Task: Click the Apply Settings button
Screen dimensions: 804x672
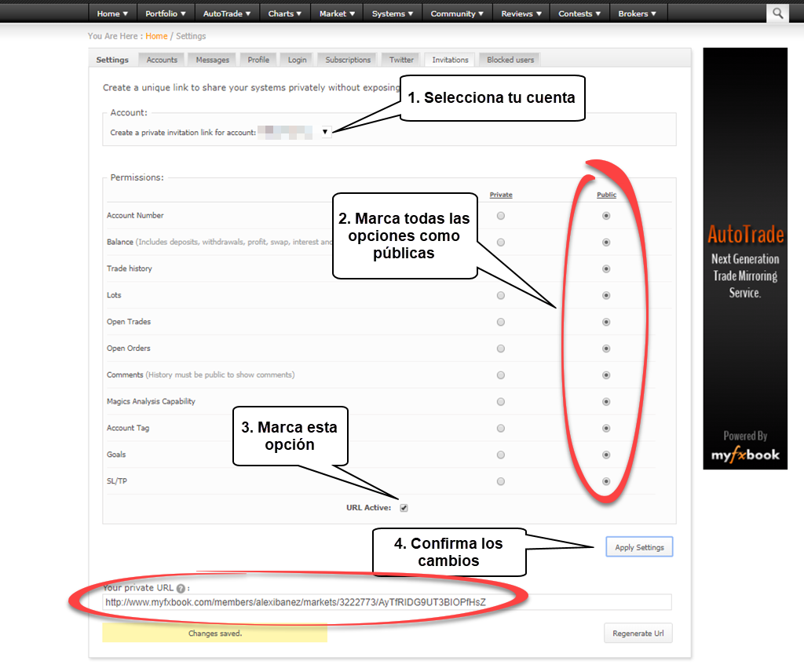Action: (639, 547)
